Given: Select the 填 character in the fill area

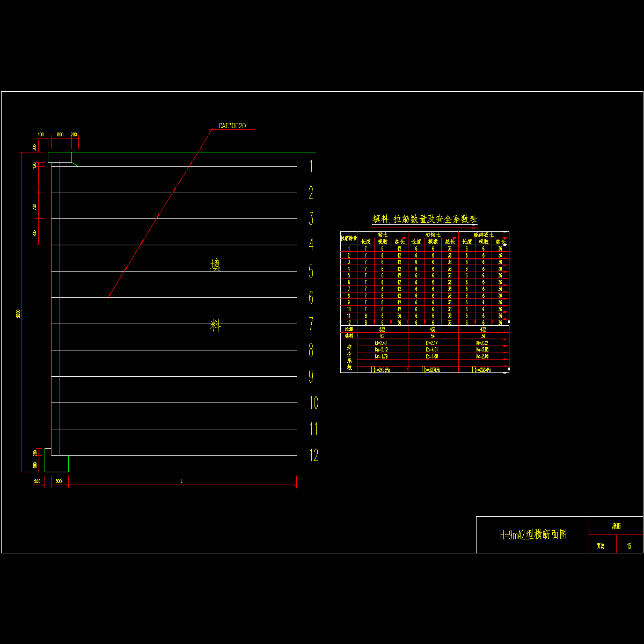Looking at the screenshot, I should coord(215,265).
